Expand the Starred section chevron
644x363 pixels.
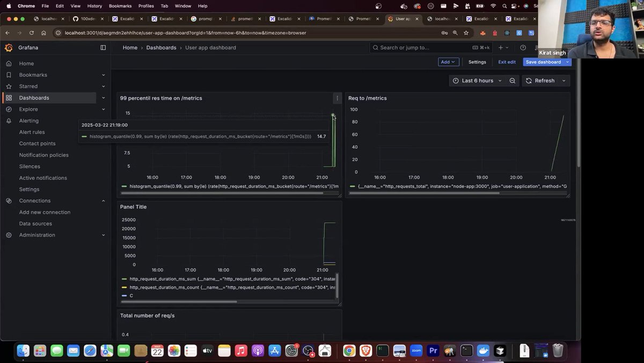[104, 86]
